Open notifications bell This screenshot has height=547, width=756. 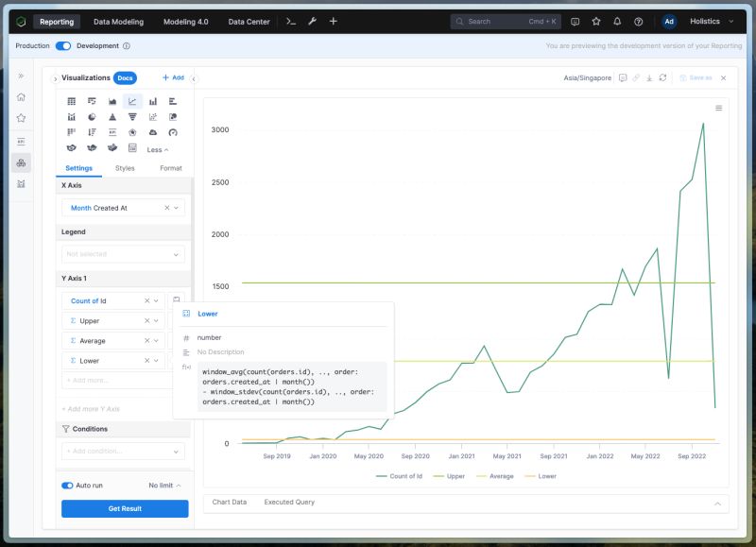(x=617, y=21)
